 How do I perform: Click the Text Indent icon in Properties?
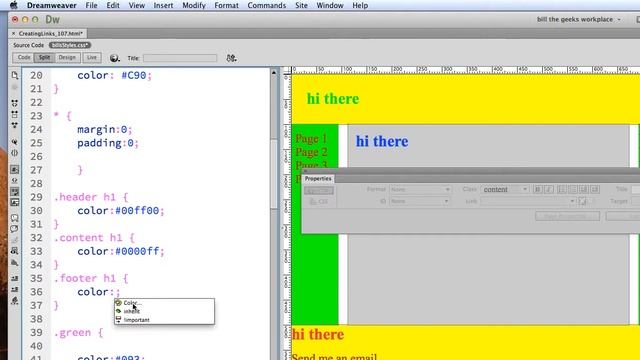click(x=595, y=189)
